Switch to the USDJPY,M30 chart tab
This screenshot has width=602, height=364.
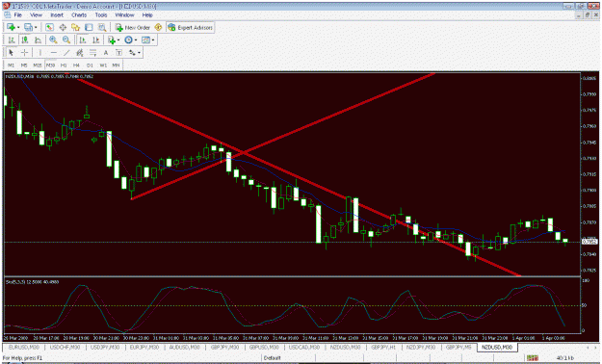[104, 347]
